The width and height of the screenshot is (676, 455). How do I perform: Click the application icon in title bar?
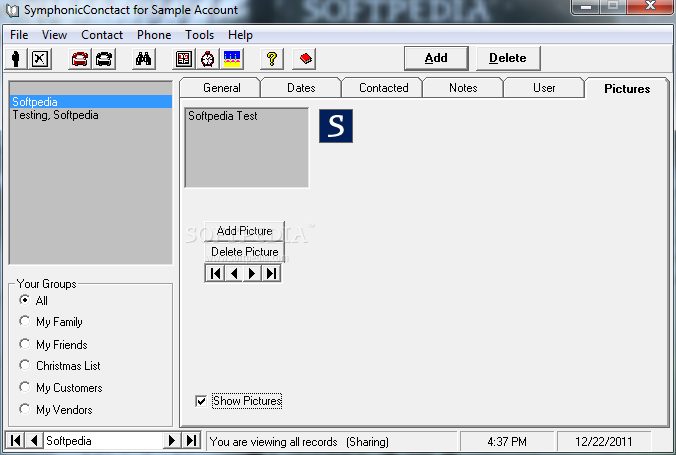(x=12, y=10)
